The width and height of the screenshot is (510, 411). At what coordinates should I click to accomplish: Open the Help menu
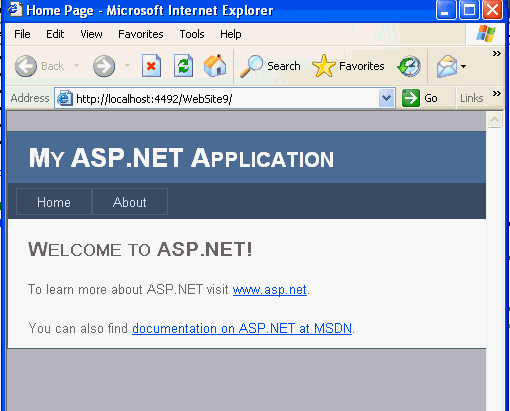click(x=231, y=34)
